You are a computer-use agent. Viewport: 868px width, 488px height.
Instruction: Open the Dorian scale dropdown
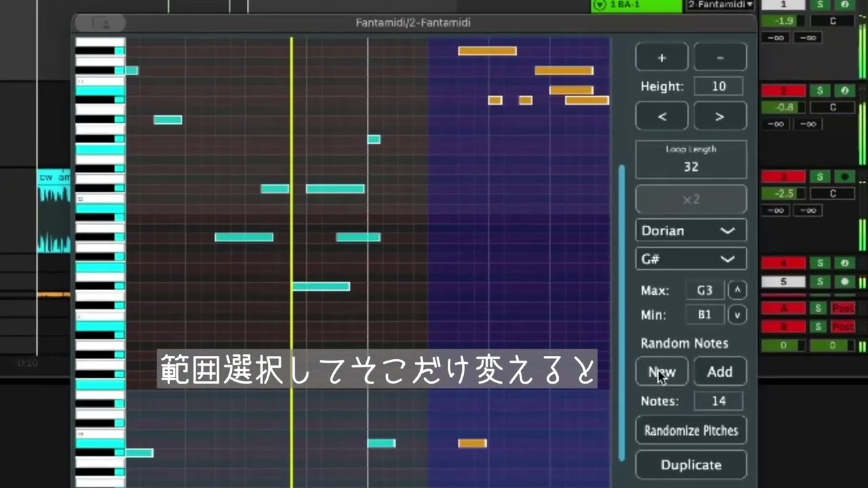691,230
